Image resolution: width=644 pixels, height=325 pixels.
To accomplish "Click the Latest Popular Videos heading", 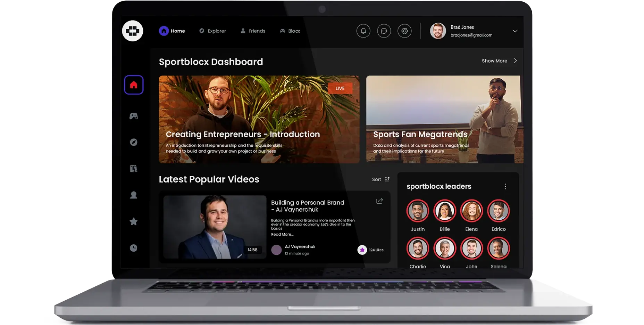I will pyautogui.click(x=209, y=179).
